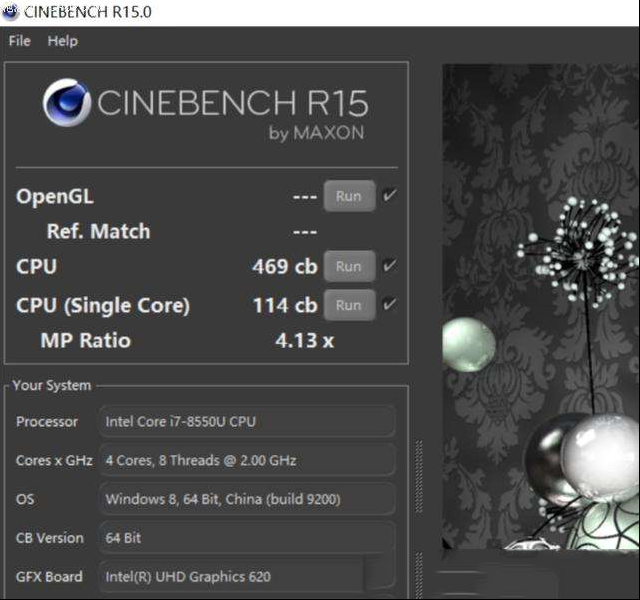Click the MP Ratio label
Screen dimensions: 640x600
click(86, 340)
